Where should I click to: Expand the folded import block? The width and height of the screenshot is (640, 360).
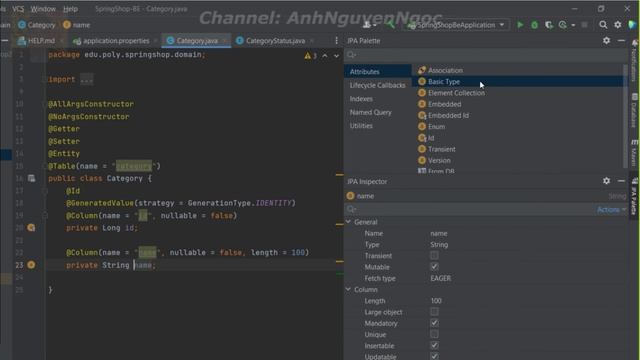click(87, 80)
